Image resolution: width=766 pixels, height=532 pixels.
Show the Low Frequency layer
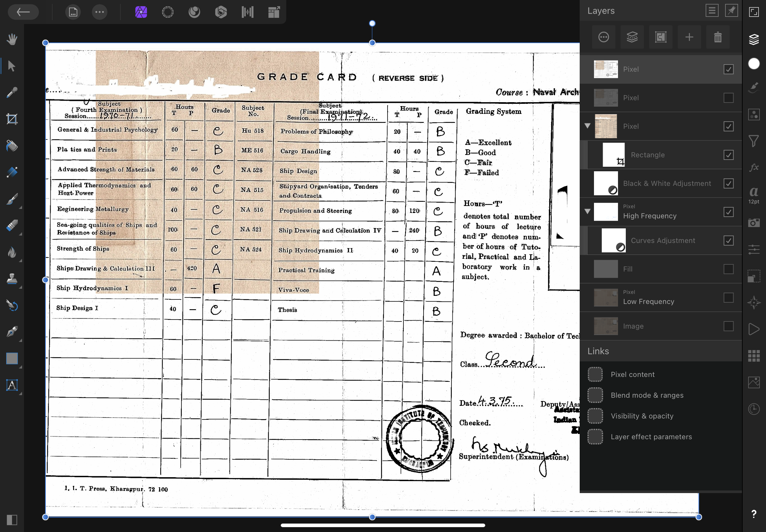[x=729, y=298]
